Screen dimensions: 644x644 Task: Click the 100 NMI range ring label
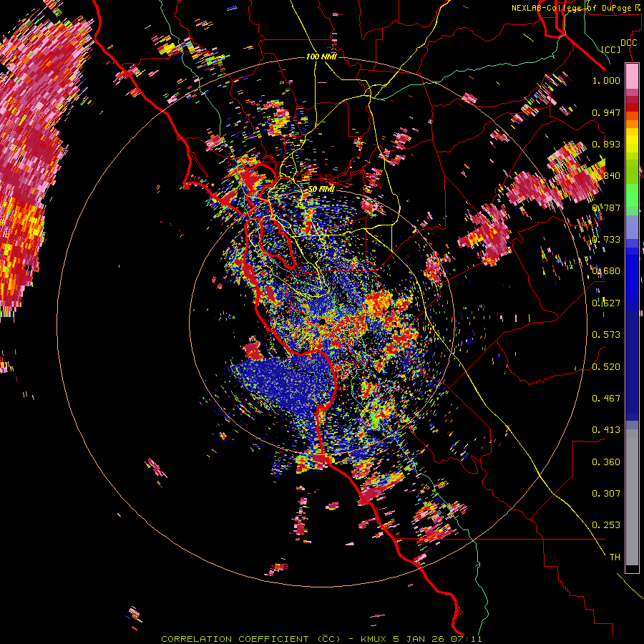[x=321, y=57]
